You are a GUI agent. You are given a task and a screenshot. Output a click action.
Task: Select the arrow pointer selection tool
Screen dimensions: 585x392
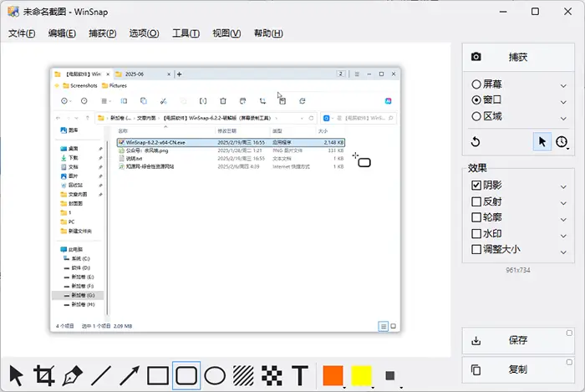[x=17, y=375]
